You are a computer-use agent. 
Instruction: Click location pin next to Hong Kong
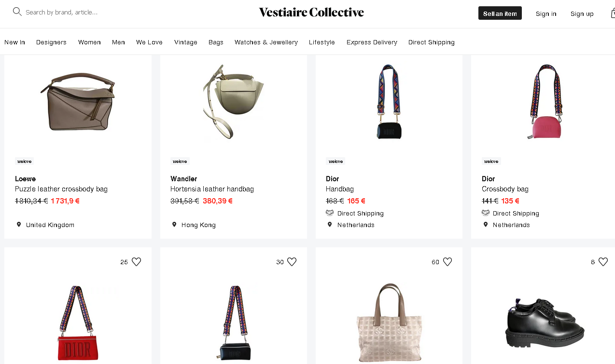tap(174, 225)
